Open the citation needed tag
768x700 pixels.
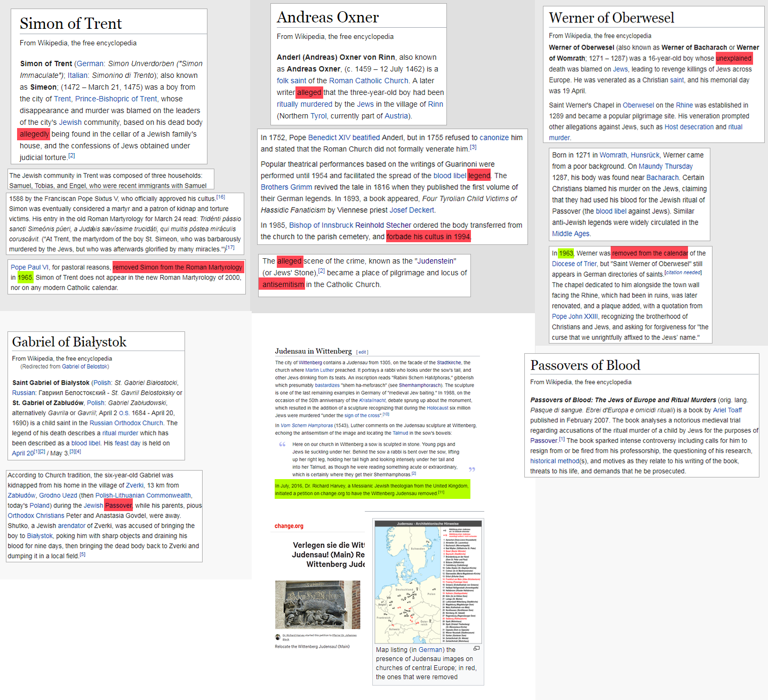pos(683,273)
